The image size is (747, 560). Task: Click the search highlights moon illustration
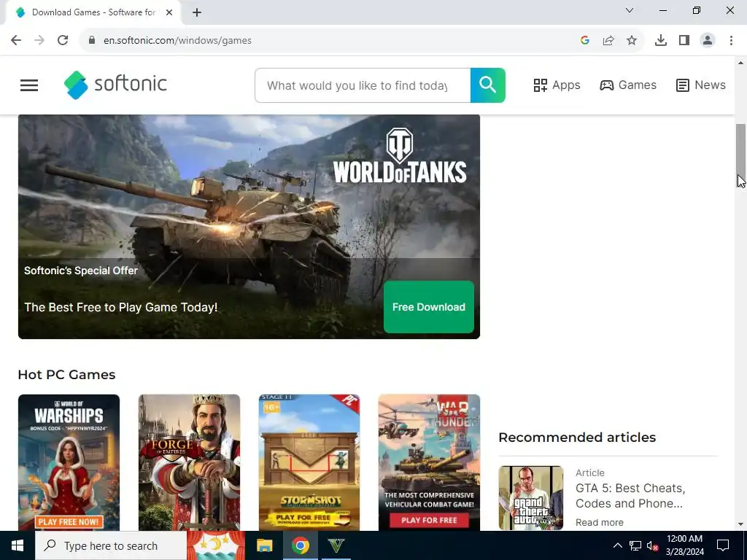pos(216,545)
